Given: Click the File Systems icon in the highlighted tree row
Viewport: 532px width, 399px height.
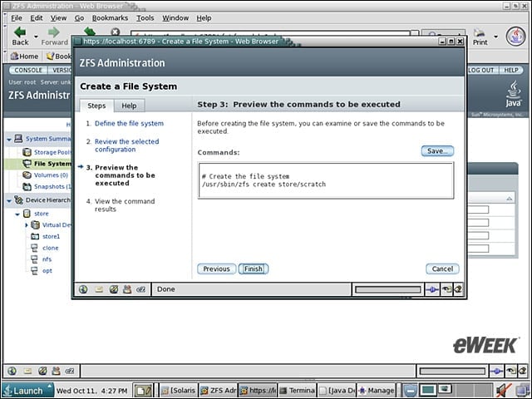Looking at the screenshot, I should (x=27, y=164).
